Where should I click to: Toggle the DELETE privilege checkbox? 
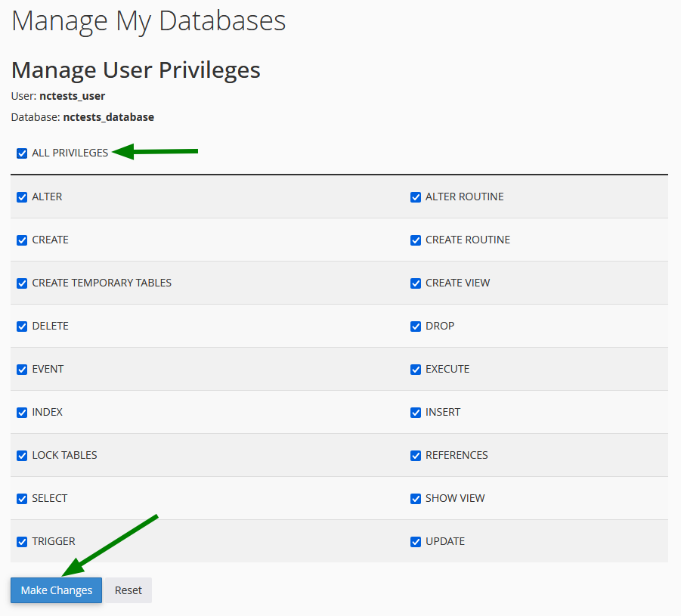22,326
